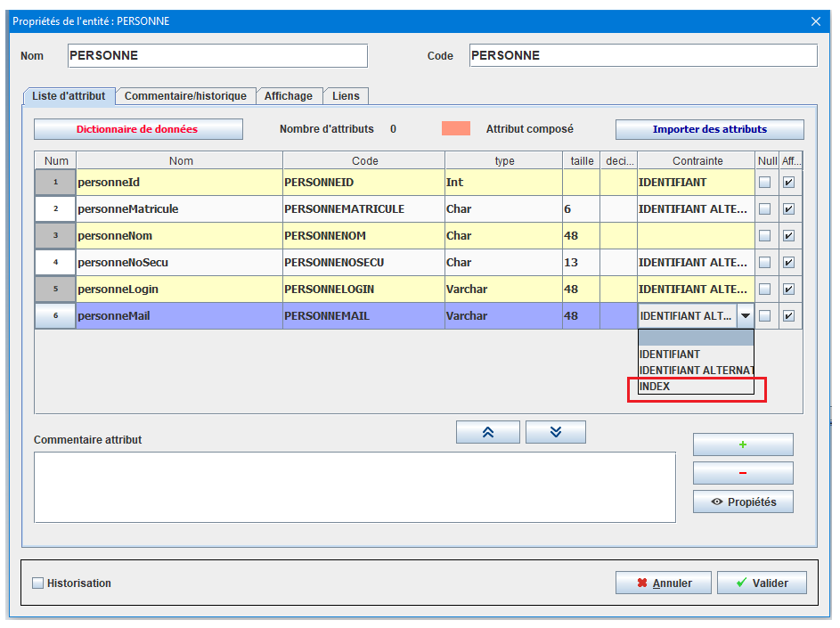Toggle Aff checkbox for personneMail
Viewport: 840px width, 628px height.
coord(788,316)
